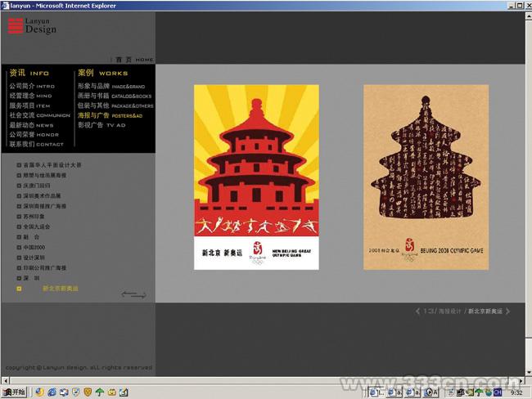
Task: Click the yellow square bullet beside 新北京新奥运
Action: tap(19, 289)
